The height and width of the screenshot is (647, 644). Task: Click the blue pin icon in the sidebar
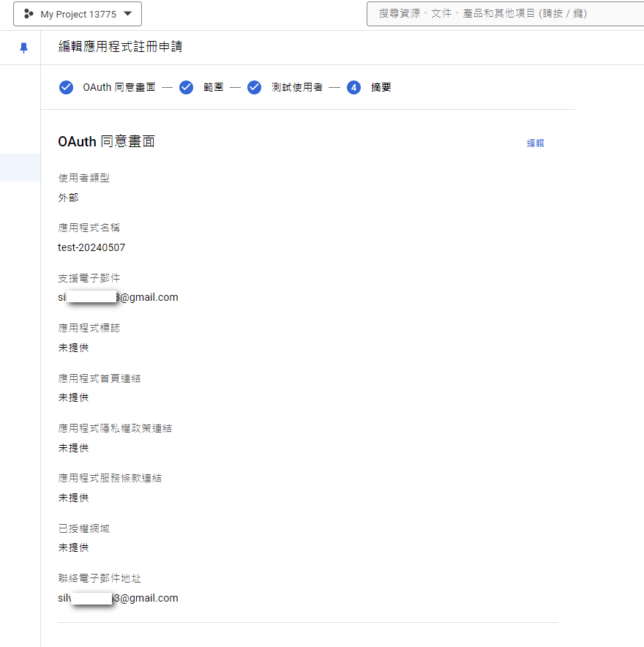click(x=23, y=46)
